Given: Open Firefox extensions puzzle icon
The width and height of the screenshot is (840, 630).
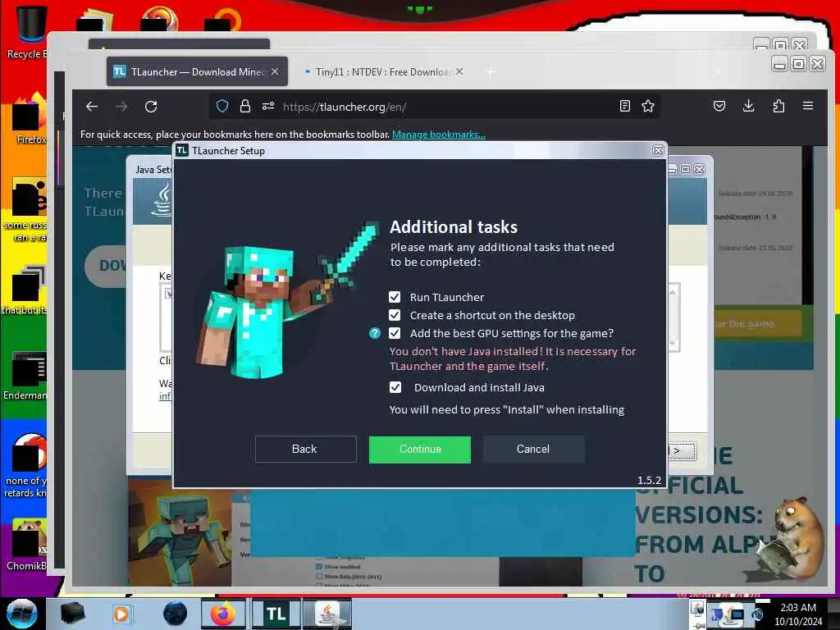Looking at the screenshot, I should click(x=779, y=106).
